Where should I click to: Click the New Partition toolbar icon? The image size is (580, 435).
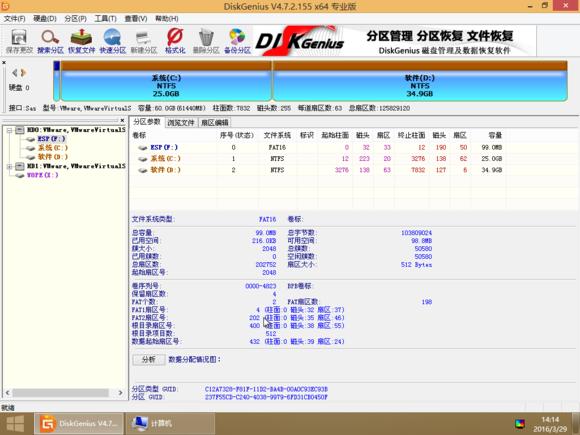(x=144, y=41)
